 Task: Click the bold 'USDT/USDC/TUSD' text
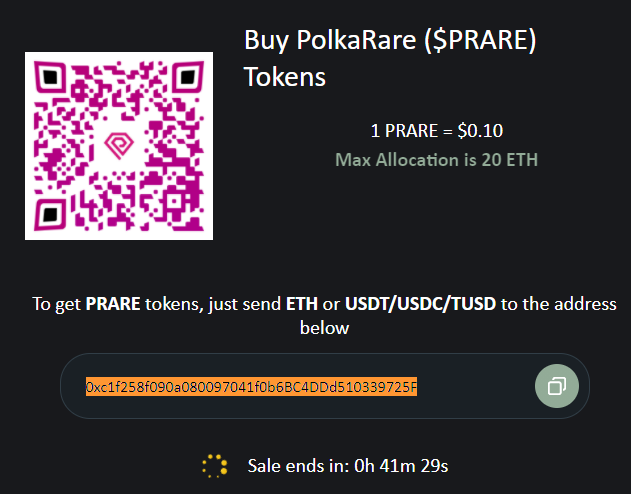(421, 304)
